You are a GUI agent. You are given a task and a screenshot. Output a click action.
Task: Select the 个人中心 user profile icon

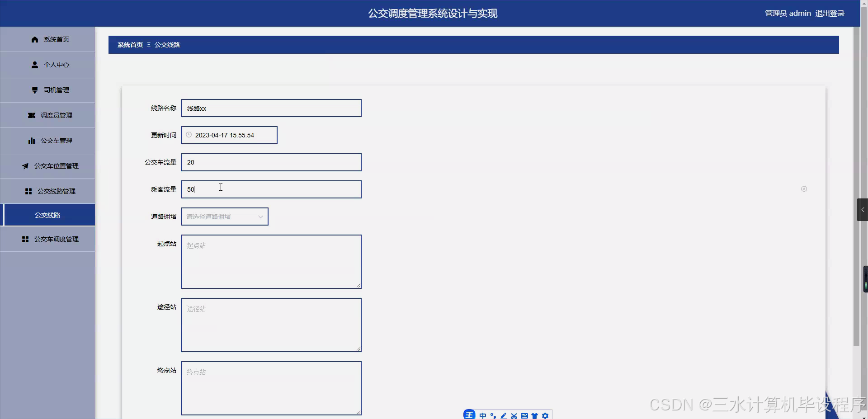[34, 65]
